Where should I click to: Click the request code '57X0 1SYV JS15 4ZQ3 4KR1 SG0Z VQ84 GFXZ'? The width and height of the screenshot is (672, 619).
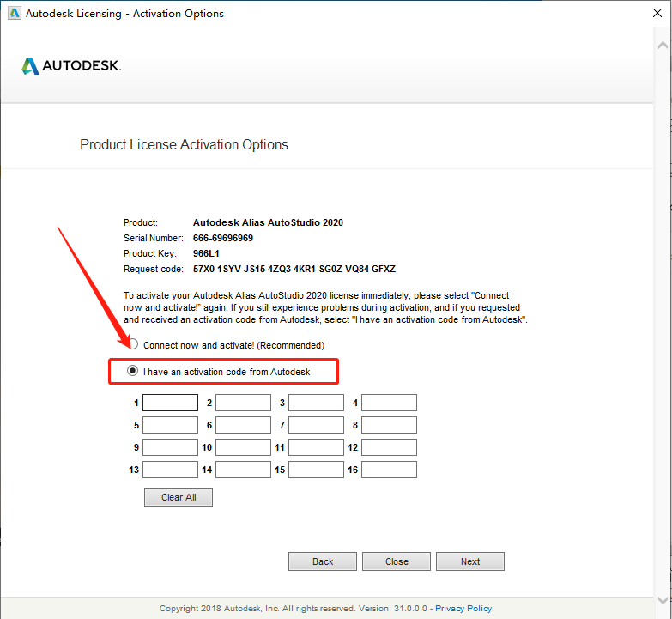click(294, 269)
